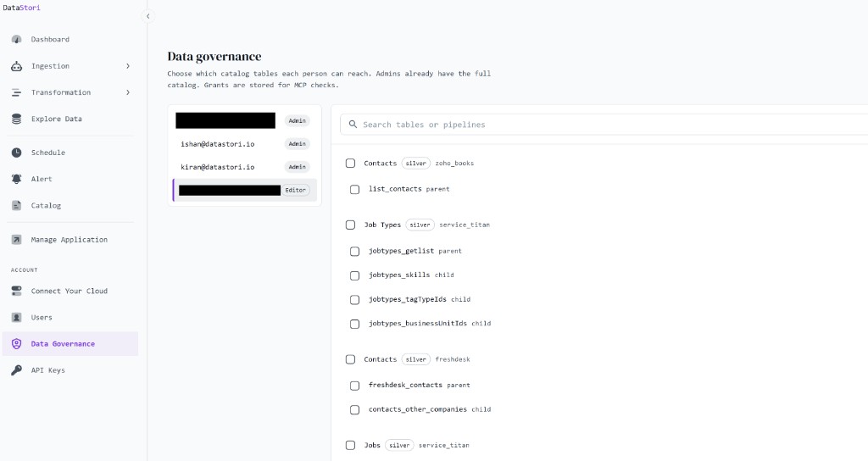Check the jobtypes_skills child checkbox

coord(355,275)
